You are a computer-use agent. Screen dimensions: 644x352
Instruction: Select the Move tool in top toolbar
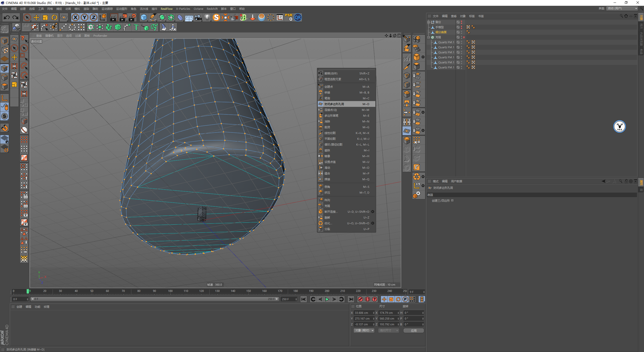coord(36,17)
